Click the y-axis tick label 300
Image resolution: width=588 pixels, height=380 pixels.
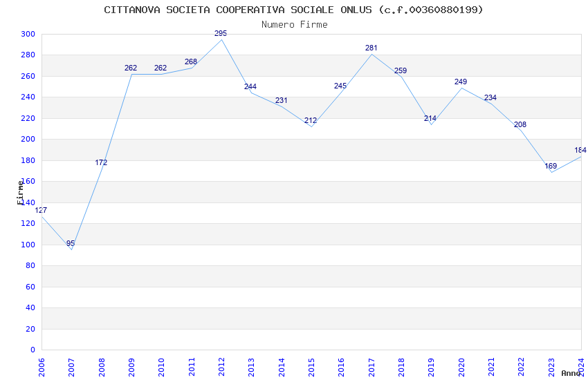(x=28, y=34)
